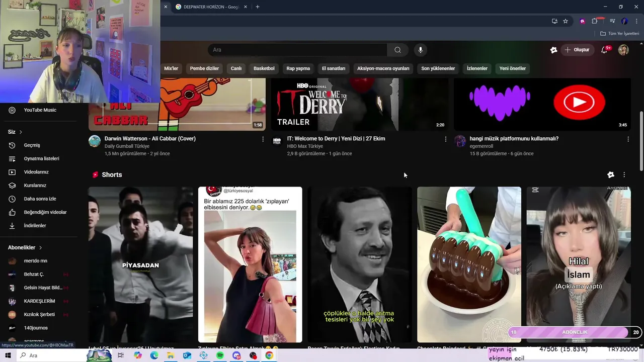644x362 pixels.
Task: Select the İzlenenler filter chip
Action: point(477,68)
